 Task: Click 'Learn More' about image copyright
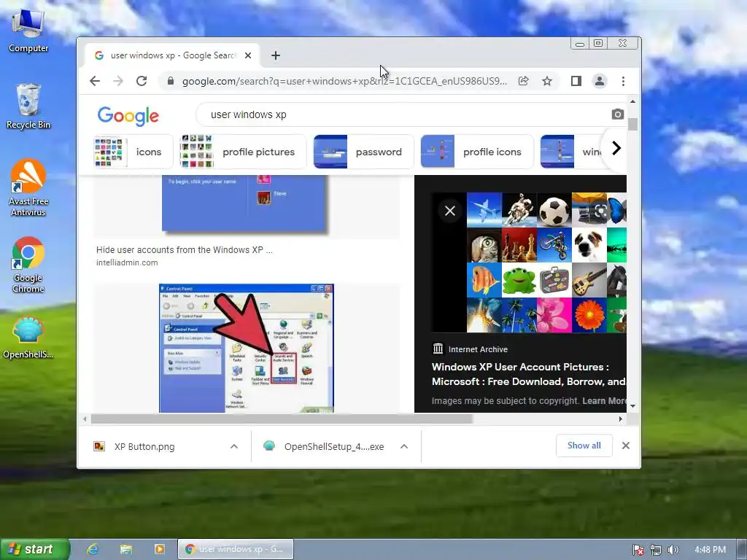(604, 401)
